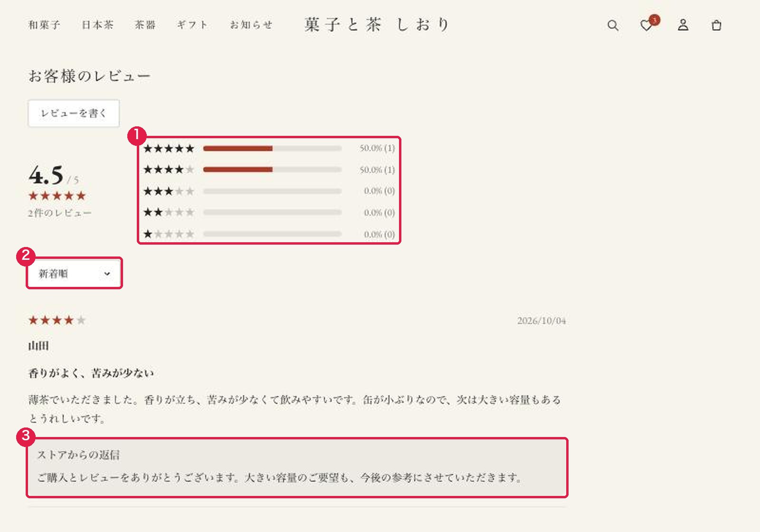Viewport: 760px width, 532px height.
Task: Filter by two-star rating row
Action: 269,212
